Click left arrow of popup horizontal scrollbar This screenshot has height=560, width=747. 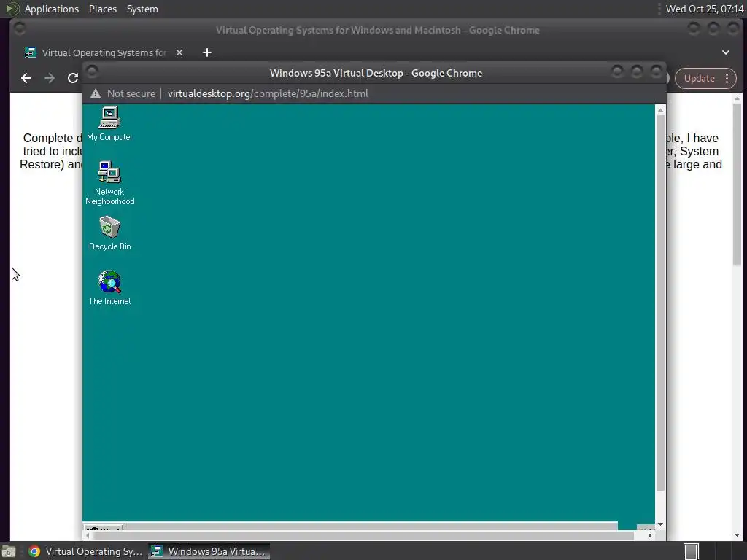click(88, 535)
